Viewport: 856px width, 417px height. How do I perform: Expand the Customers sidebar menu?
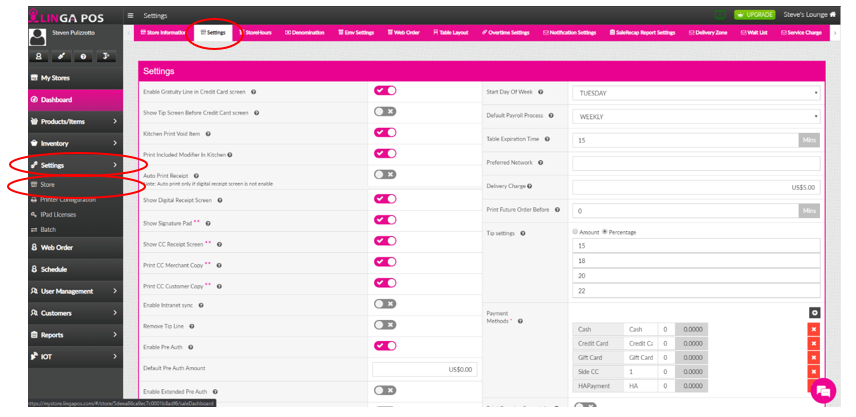75,313
